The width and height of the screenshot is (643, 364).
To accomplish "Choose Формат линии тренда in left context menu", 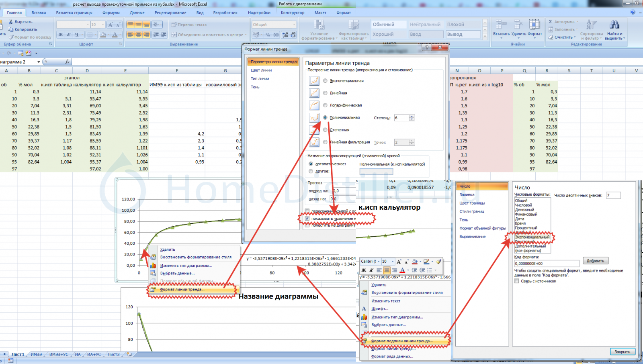I will pos(182,289).
